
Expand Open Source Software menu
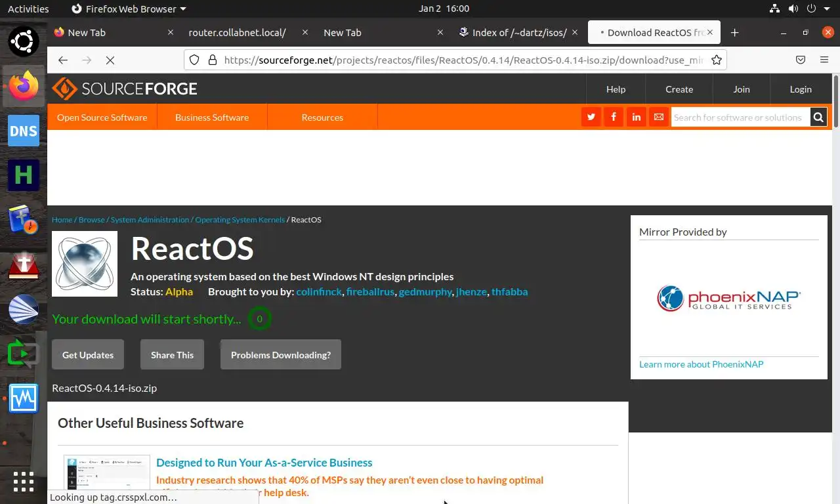[x=102, y=117]
